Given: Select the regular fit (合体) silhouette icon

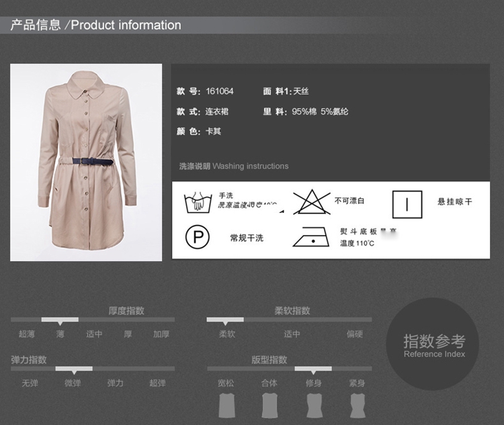Looking at the screenshot, I should (x=269, y=406).
